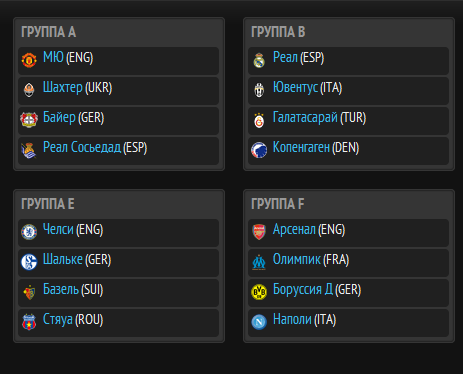Click the Группа F header
Viewport: 463px width, 374px height.
pos(278,204)
